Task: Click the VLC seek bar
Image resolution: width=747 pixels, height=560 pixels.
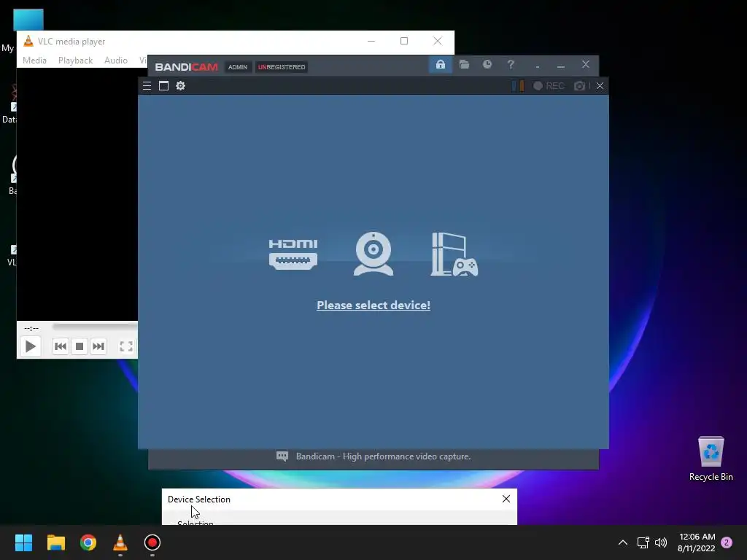Action: (95, 327)
